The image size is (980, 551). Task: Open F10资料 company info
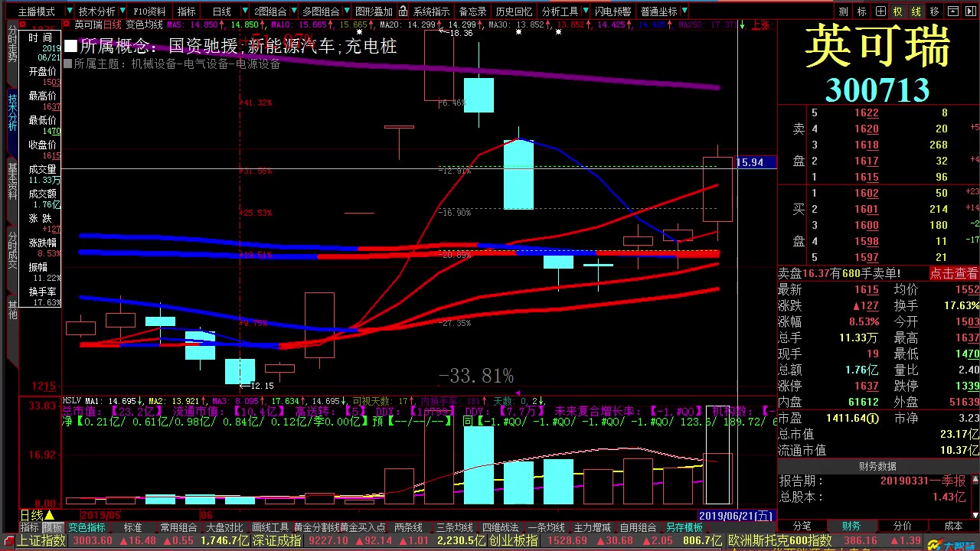(x=149, y=11)
